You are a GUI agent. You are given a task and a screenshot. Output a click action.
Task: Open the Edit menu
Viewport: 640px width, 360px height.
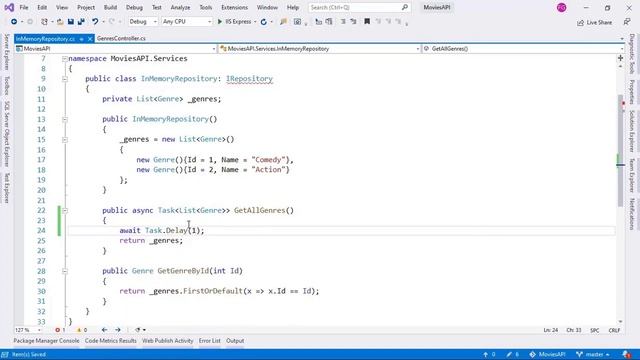coord(42,7)
